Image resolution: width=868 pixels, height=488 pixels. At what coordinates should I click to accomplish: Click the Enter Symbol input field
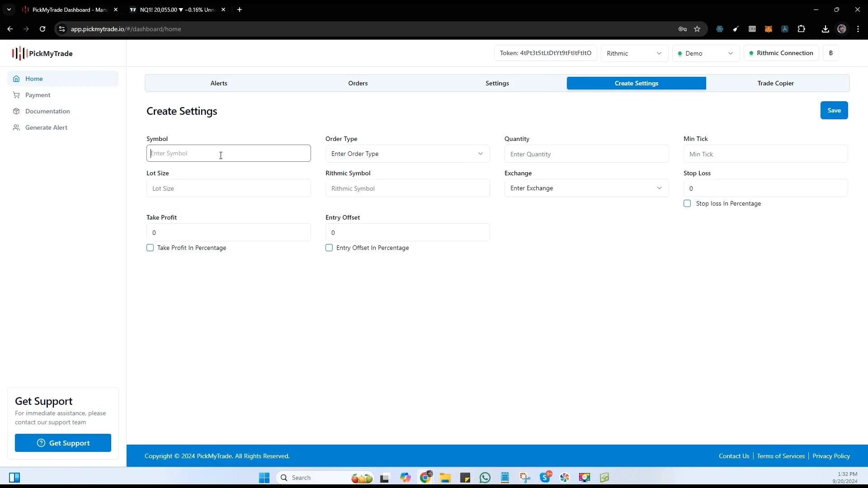pos(229,153)
